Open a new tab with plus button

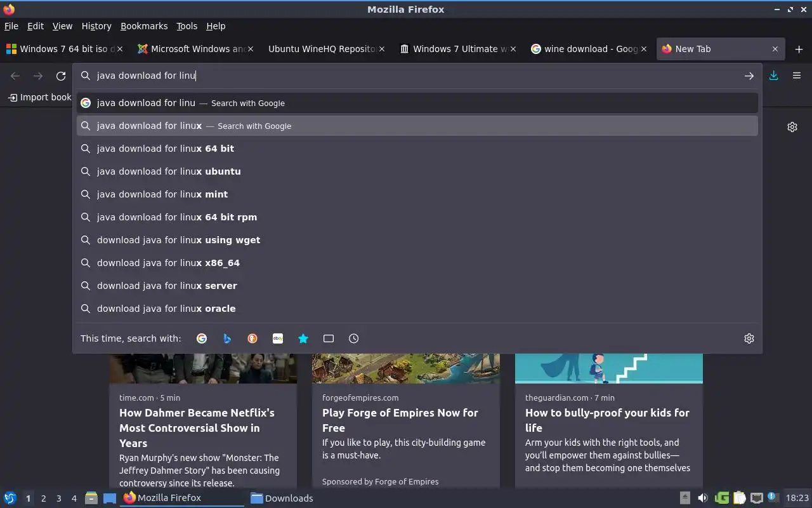click(799, 49)
